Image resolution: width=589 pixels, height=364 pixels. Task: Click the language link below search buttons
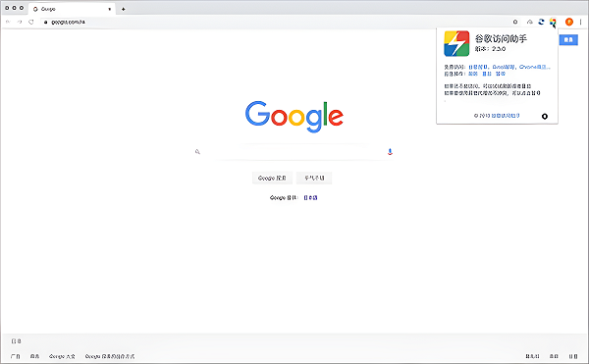(x=310, y=198)
